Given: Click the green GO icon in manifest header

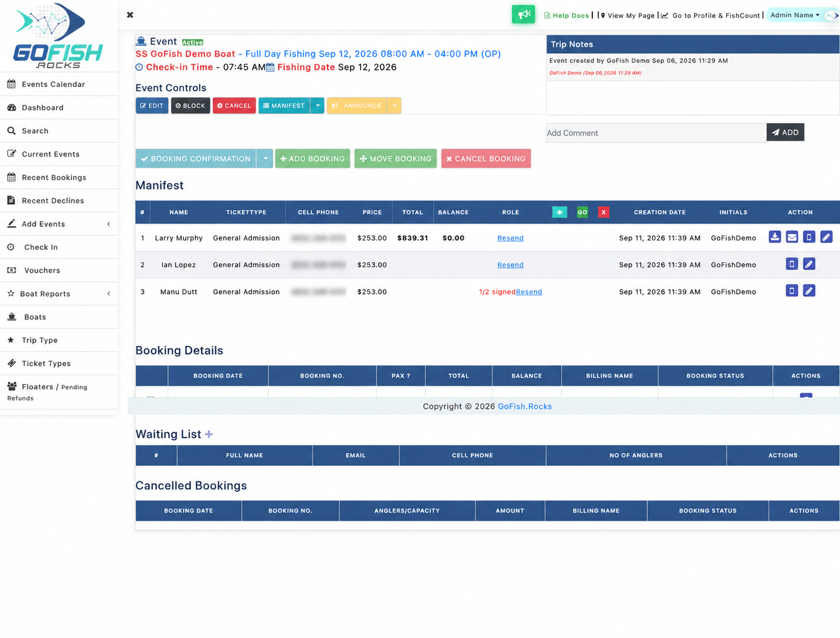Looking at the screenshot, I should [x=582, y=212].
